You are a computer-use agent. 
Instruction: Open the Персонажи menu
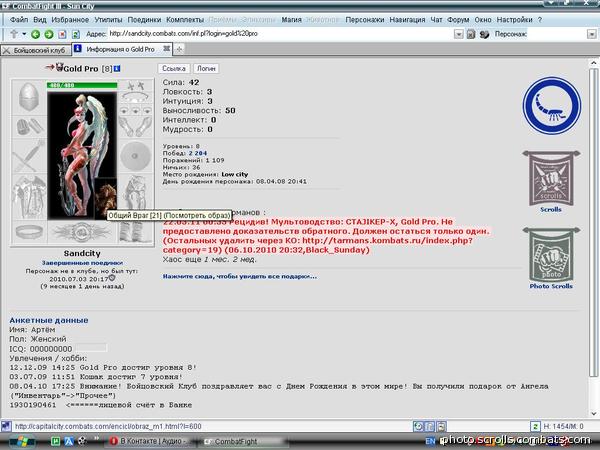click(365, 20)
